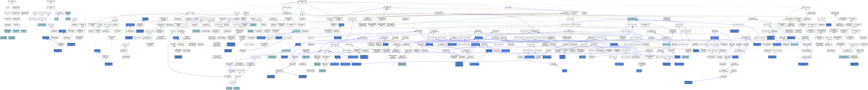Select the 'mesodermal cell migration' node
Screen dimensions: 868x90
point(279,38)
